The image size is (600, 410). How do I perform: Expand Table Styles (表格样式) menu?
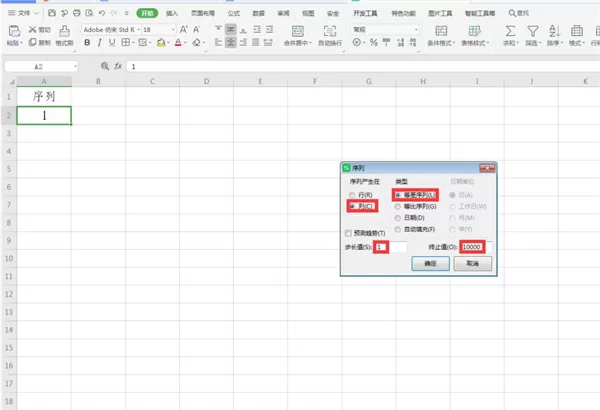tap(475, 43)
